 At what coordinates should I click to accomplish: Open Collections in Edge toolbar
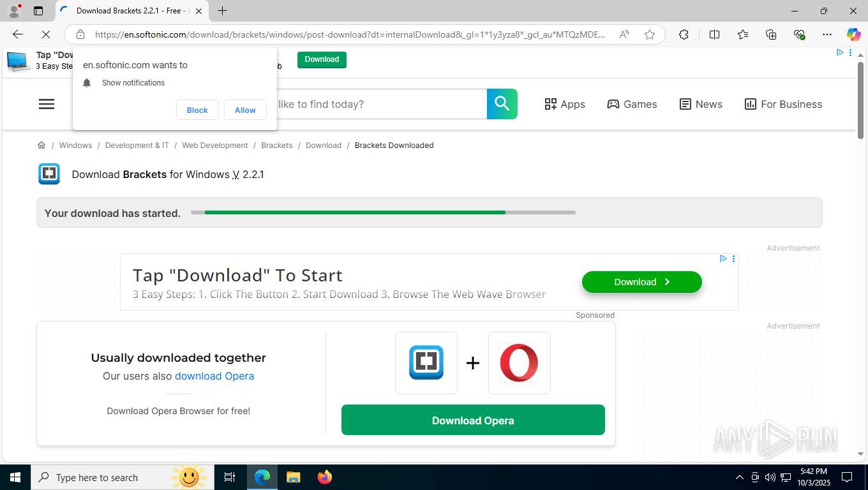tap(771, 34)
